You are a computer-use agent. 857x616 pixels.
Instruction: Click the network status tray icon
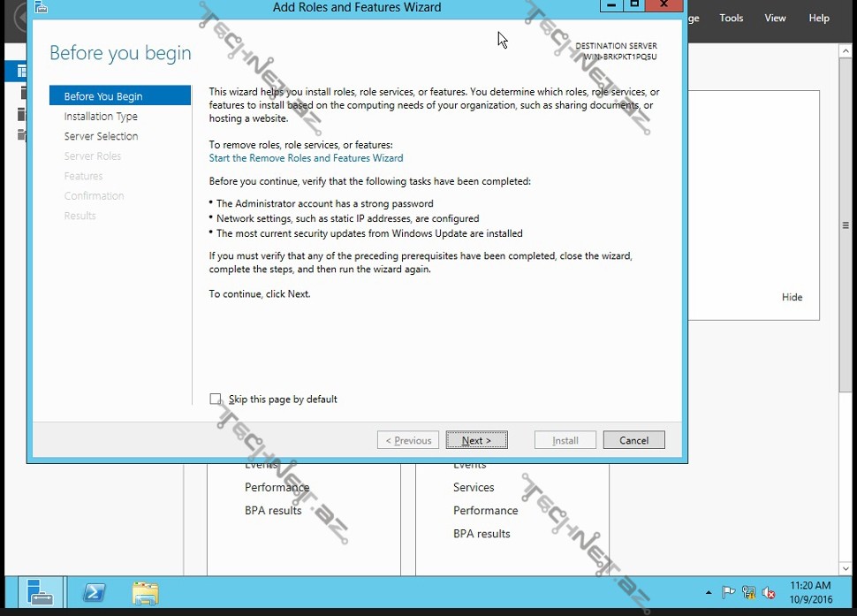pos(749,592)
